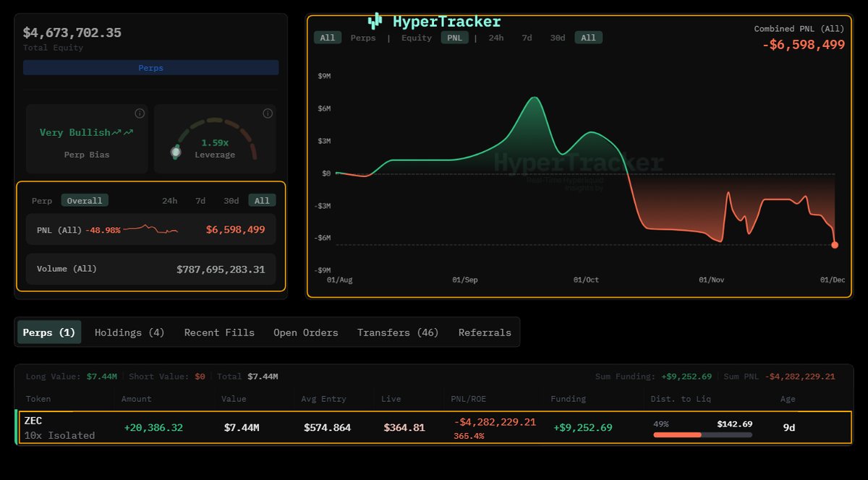Open the Referrals section
Viewport: 868px width, 480px height.
pos(484,333)
